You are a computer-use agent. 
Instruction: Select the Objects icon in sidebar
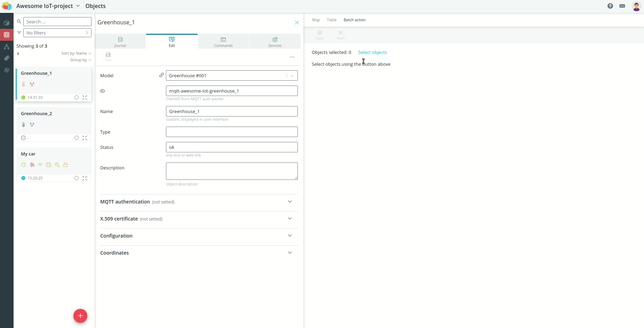[7, 35]
